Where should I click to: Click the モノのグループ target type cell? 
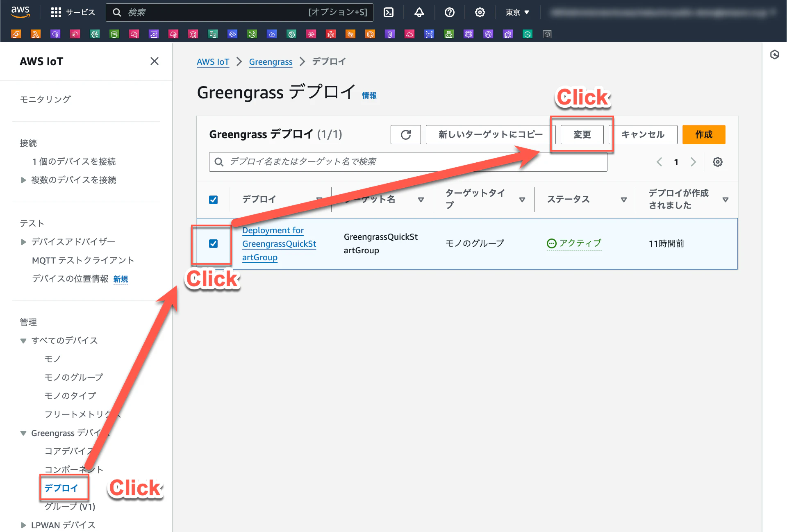(x=475, y=243)
